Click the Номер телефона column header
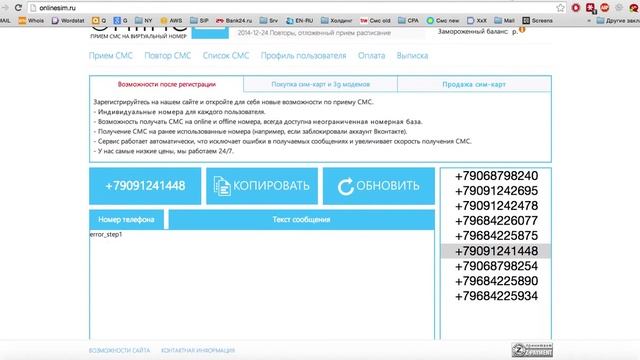This screenshot has height=360, width=640. [x=126, y=220]
